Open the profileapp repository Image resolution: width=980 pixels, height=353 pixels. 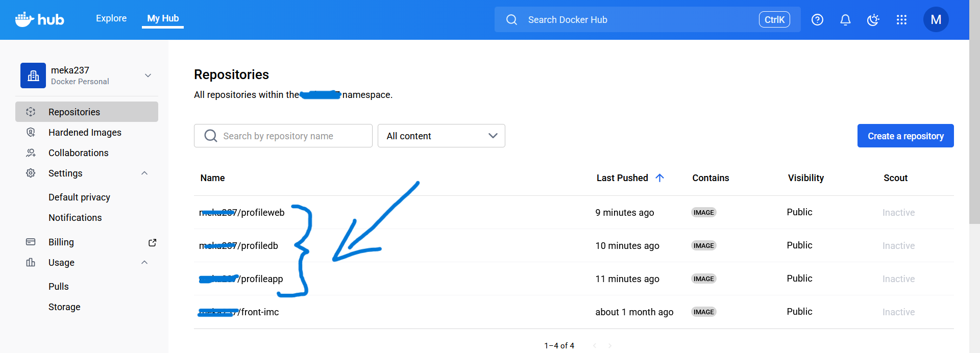241,279
